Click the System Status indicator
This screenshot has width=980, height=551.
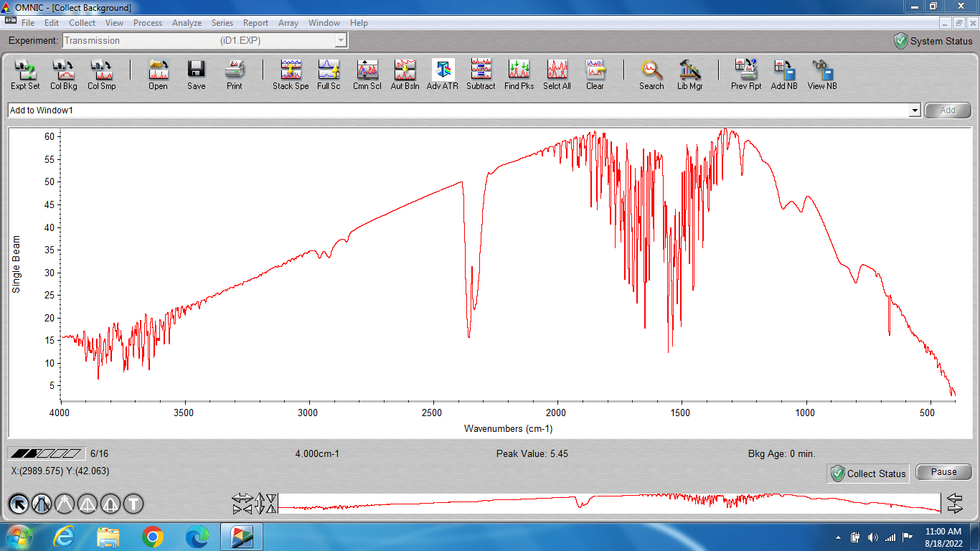[933, 41]
